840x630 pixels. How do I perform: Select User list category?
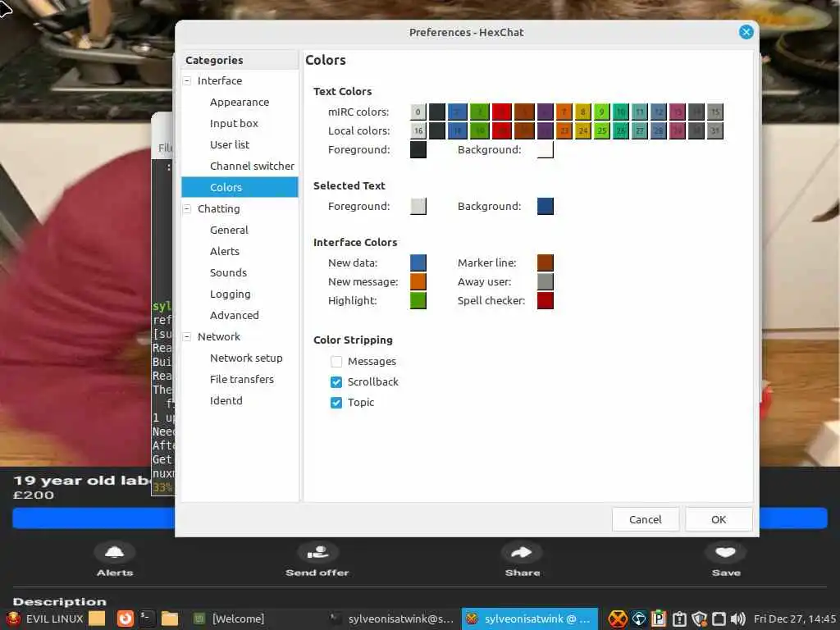(240, 145)
